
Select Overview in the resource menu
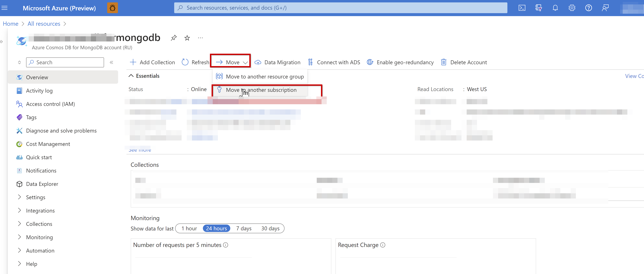tap(63, 78)
